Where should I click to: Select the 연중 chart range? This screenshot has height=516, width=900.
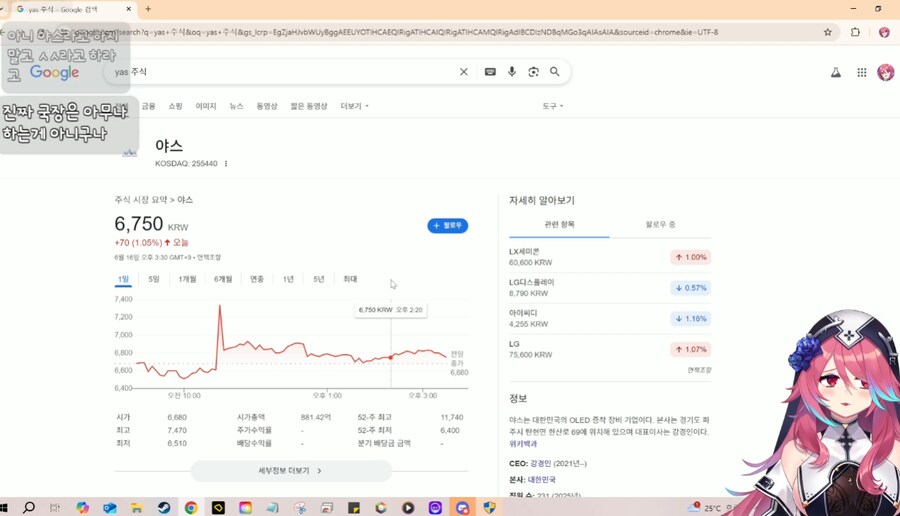[x=257, y=280]
